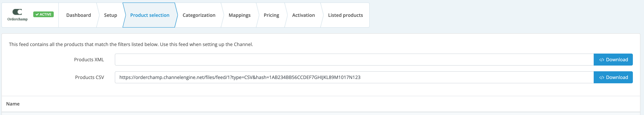Screen dimensions: 644x115
Task: Go to the Setup step
Action: coord(111,15)
